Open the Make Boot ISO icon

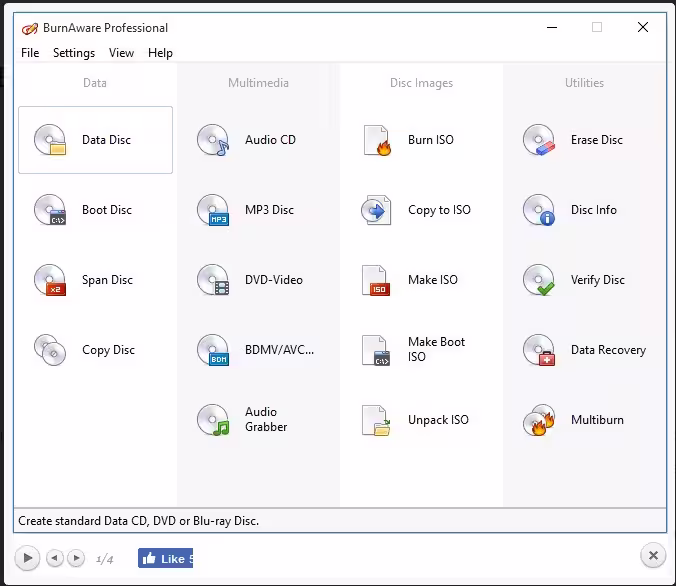pos(376,350)
